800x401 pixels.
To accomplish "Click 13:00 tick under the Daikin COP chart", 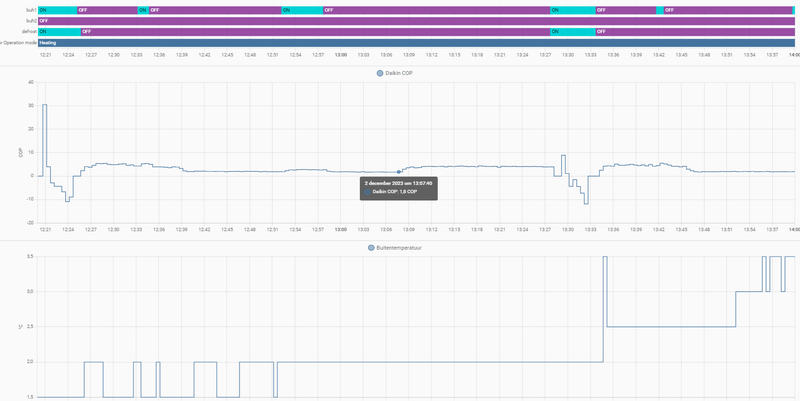I will (x=341, y=230).
